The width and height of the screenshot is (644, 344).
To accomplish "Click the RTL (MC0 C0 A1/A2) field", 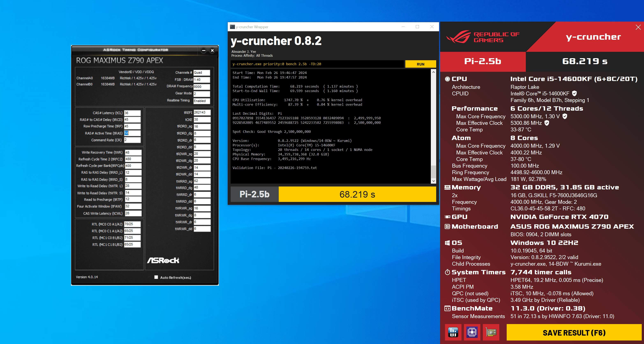I will pos(132,224).
